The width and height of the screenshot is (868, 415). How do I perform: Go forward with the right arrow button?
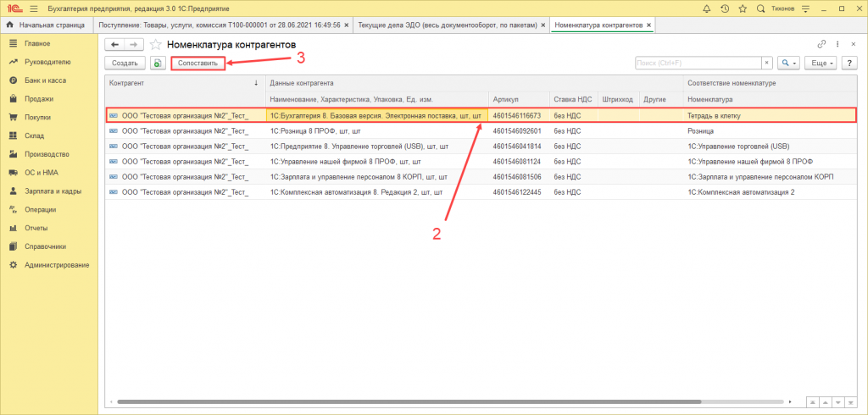(x=134, y=45)
